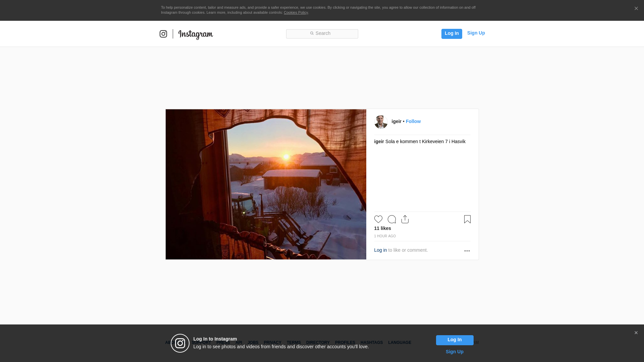Dismiss the cookie notice banner
This screenshot has width=644, height=362.
click(x=636, y=9)
